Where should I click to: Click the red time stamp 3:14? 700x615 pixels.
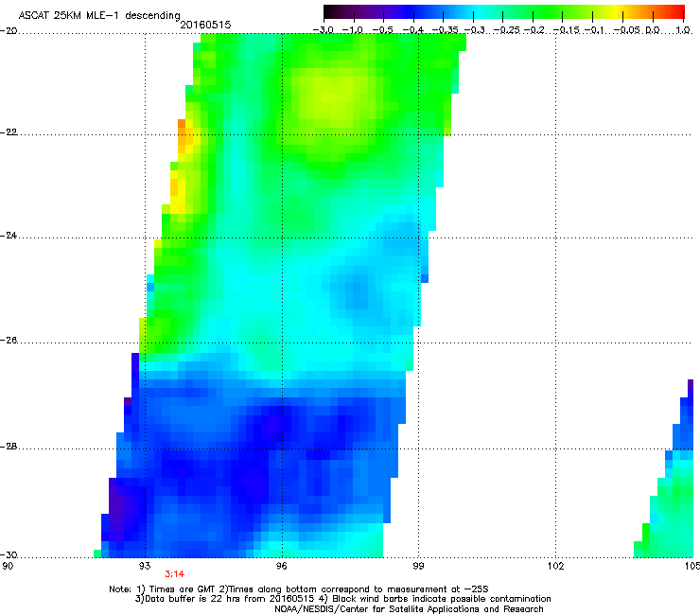pos(175,574)
